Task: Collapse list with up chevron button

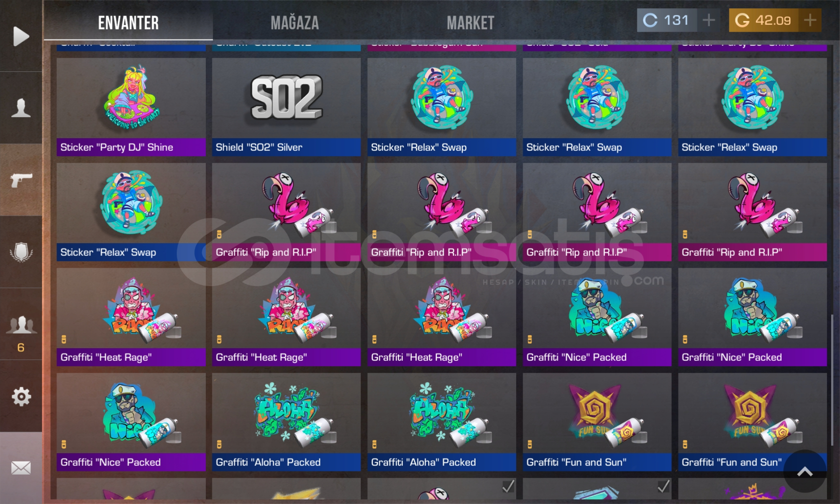Action: [805, 471]
